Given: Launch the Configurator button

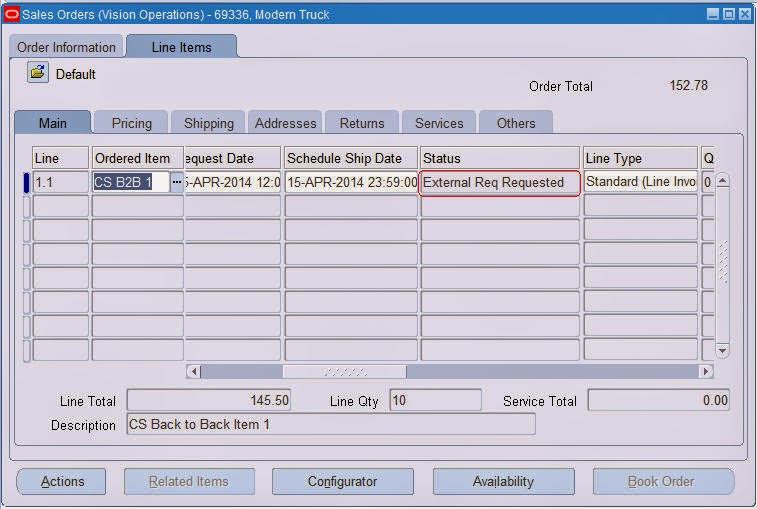Looking at the screenshot, I should [342, 481].
